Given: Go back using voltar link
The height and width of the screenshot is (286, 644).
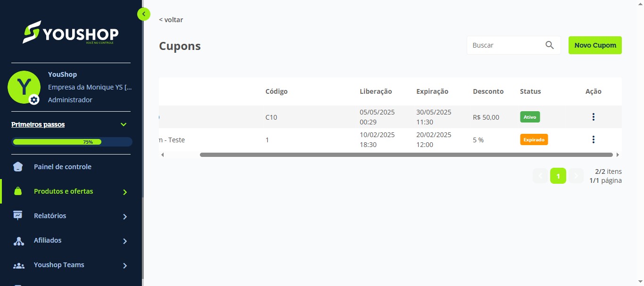Looking at the screenshot, I should (171, 20).
